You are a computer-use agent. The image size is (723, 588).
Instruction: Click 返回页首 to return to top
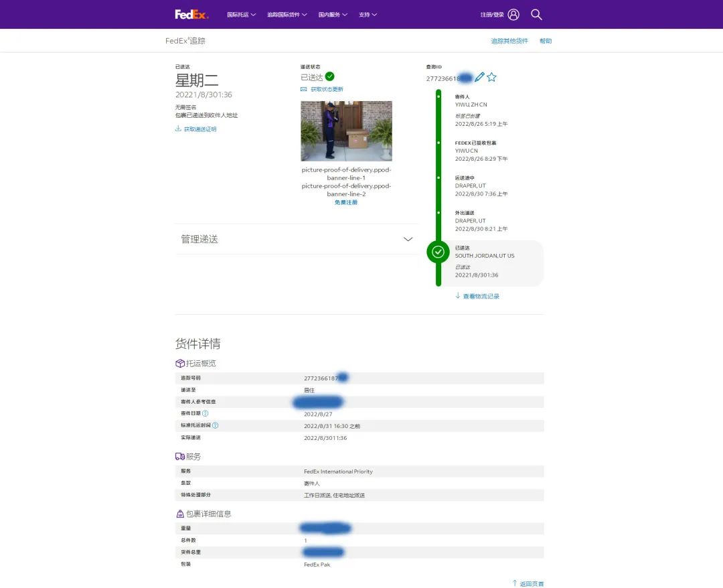tap(532, 583)
